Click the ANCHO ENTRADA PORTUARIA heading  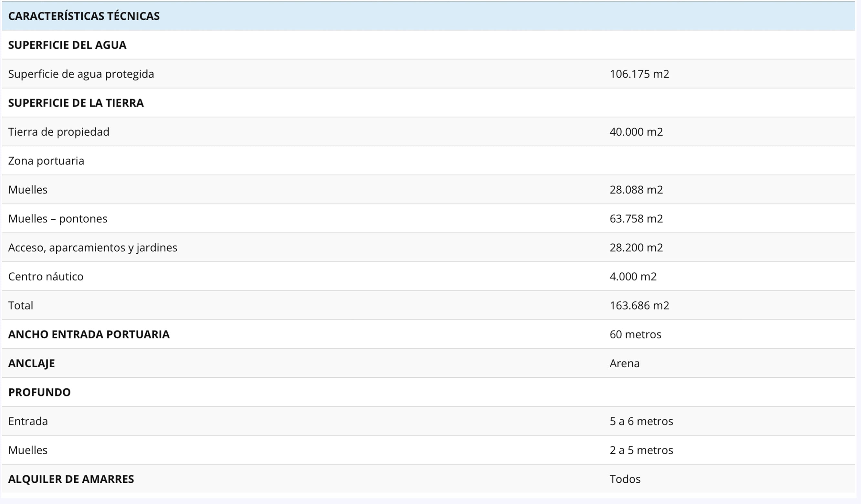[x=89, y=334]
